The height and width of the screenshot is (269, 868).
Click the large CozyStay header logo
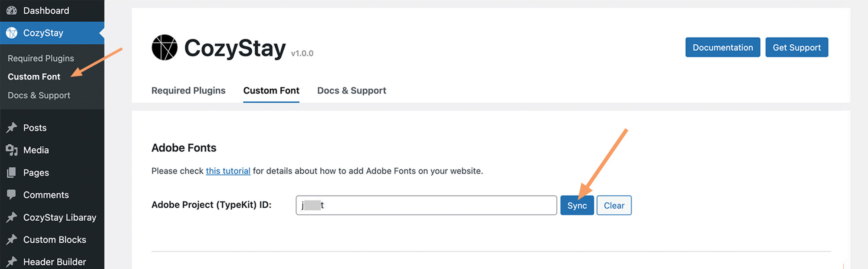coord(164,47)
